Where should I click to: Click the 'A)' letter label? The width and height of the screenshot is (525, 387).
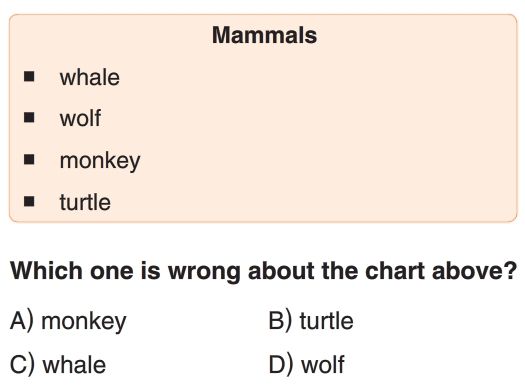[x=22, y=321]
